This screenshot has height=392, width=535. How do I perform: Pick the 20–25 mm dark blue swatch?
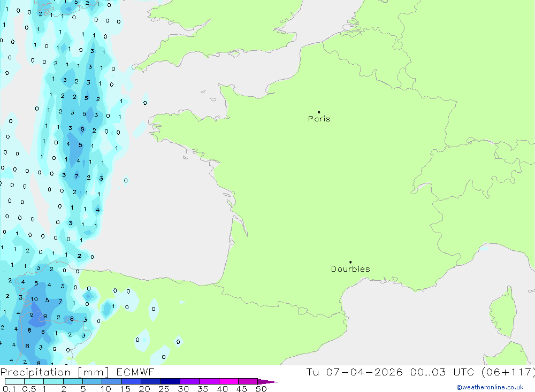pyautogui.click(x=151, y=381)
